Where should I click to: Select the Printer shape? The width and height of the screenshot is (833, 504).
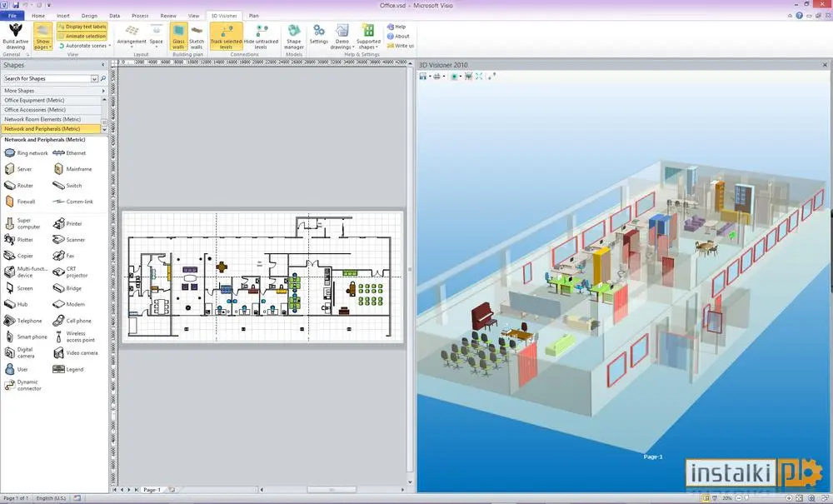[x=67, y=223]
